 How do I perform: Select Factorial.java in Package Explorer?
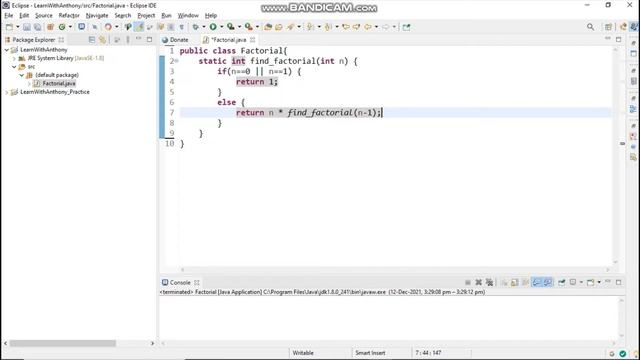pyautogui.click(x=59, y=83)
